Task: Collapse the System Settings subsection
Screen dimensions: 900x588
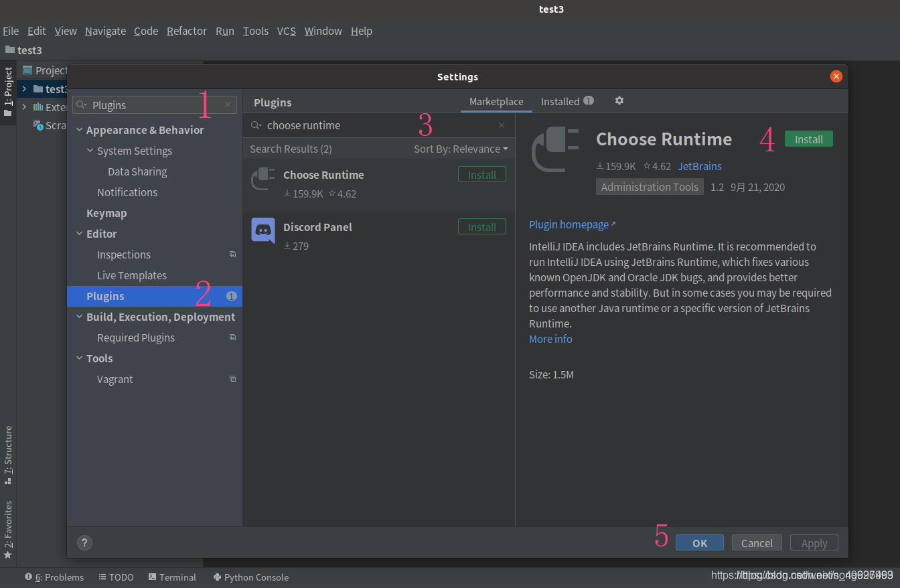Action: pyautogui.click(x=90, y=151)
